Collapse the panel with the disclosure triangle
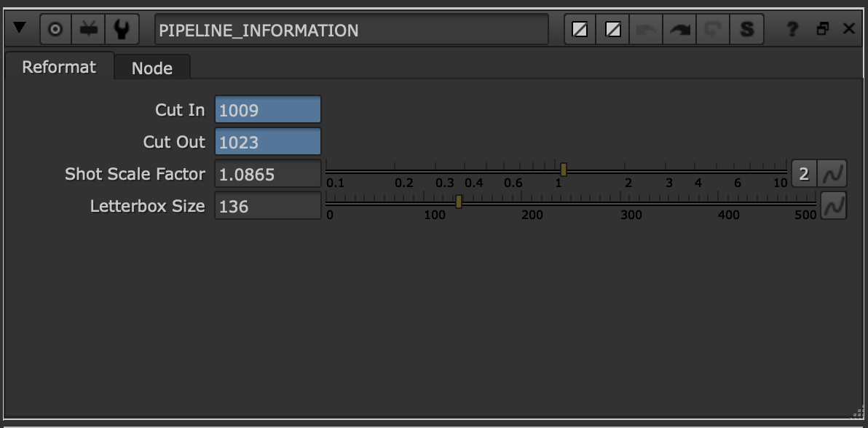 point(20,29)
